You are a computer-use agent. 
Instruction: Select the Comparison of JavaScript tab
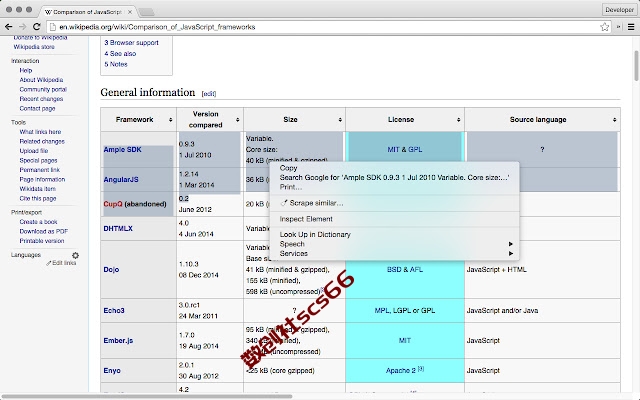point(87,12)
